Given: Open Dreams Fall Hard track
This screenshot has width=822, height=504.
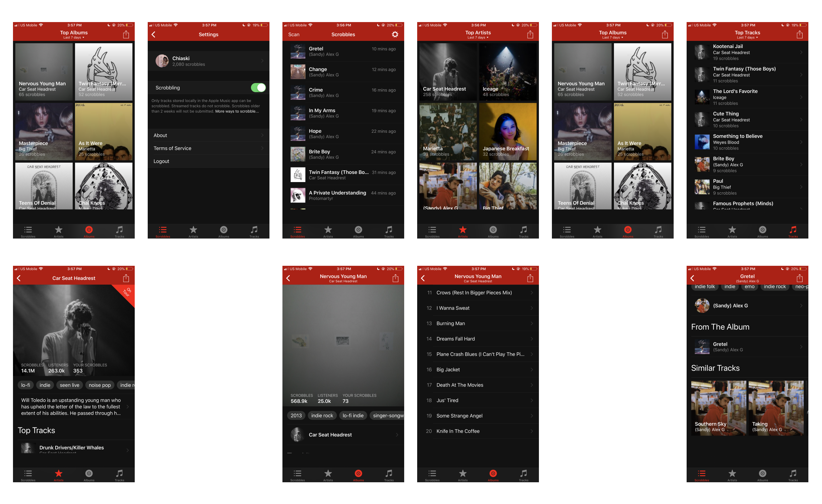Looking at the screenshot, I should (x=478, y=338).
